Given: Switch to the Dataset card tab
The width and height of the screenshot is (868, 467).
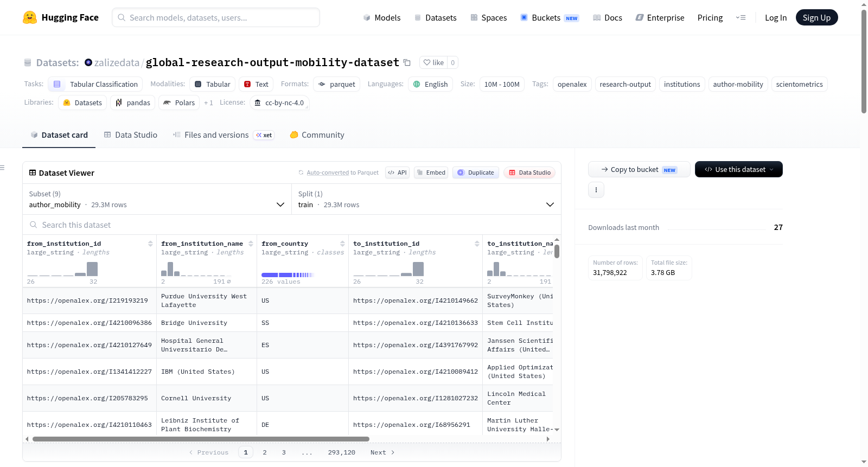Looking at the screenshot, I should (59, 135).
